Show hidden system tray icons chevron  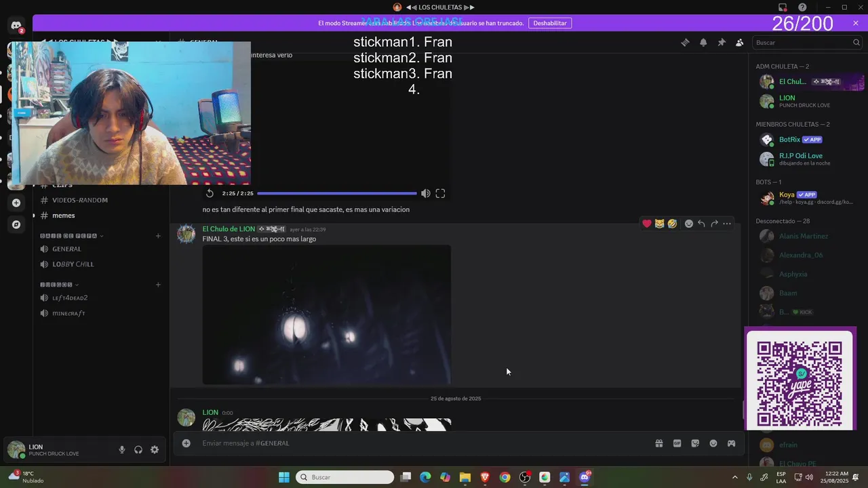click(x=734, y=477)
